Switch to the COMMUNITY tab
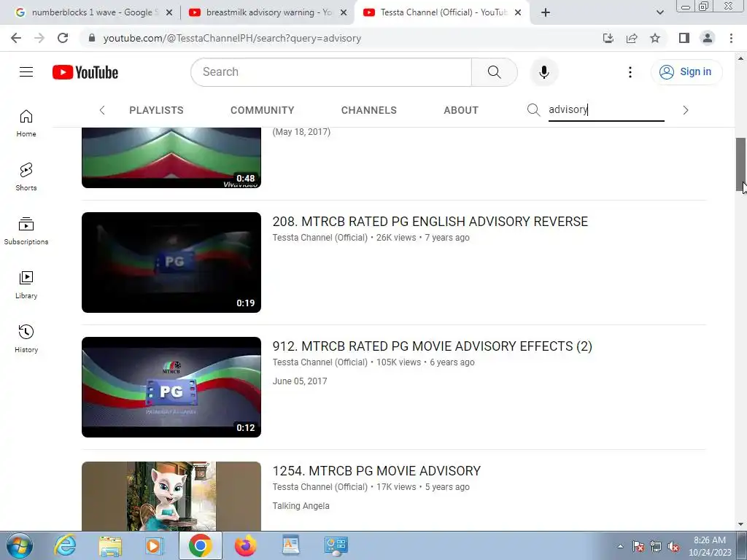The image size is (747, 560). coord(262,111)
